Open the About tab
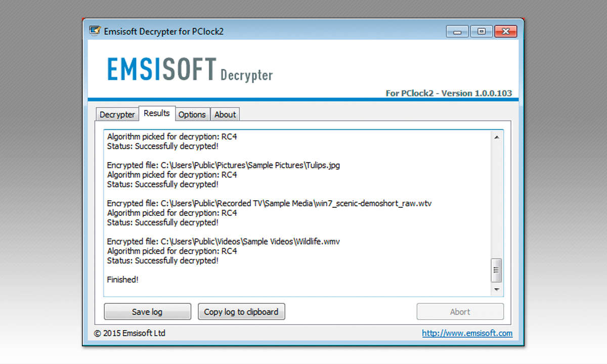607x364 pixels. [225, 115]
